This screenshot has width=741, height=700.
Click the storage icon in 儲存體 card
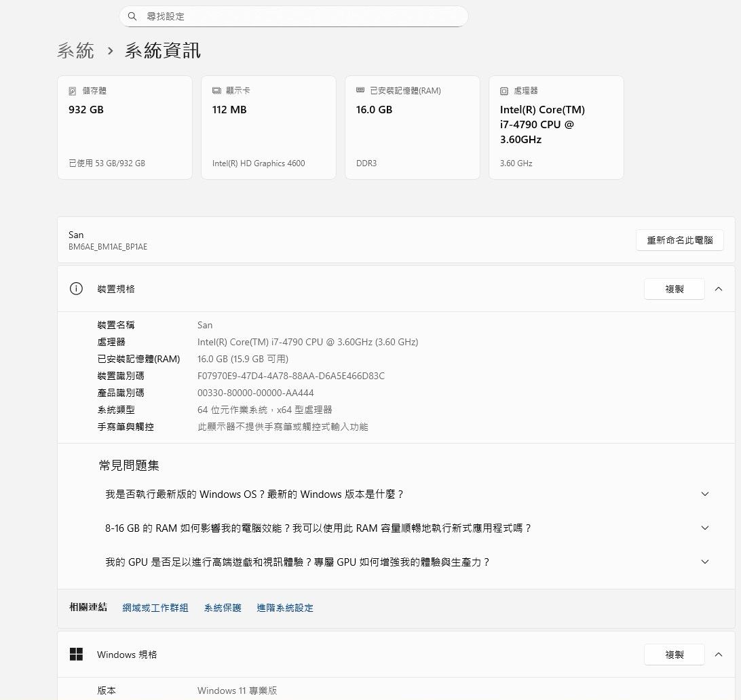click(73, 91)
